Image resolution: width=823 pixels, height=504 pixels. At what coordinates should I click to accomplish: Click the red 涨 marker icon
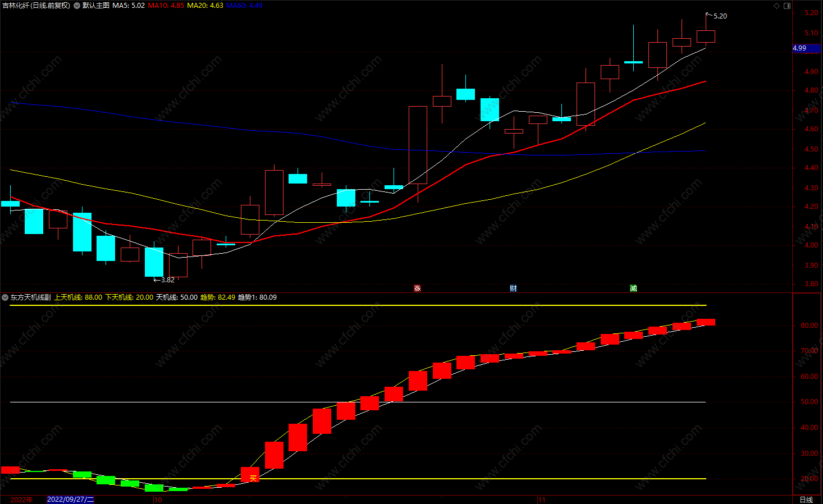click(x=417, y=288)
